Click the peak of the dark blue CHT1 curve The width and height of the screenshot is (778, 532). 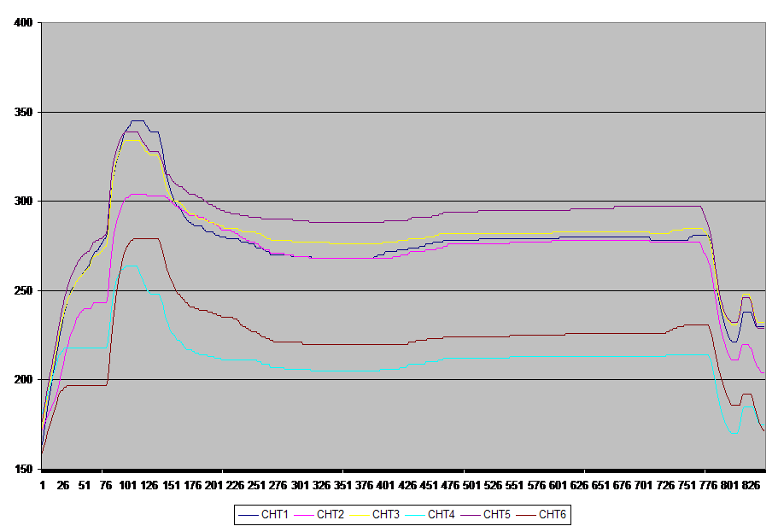pos(137,121)
